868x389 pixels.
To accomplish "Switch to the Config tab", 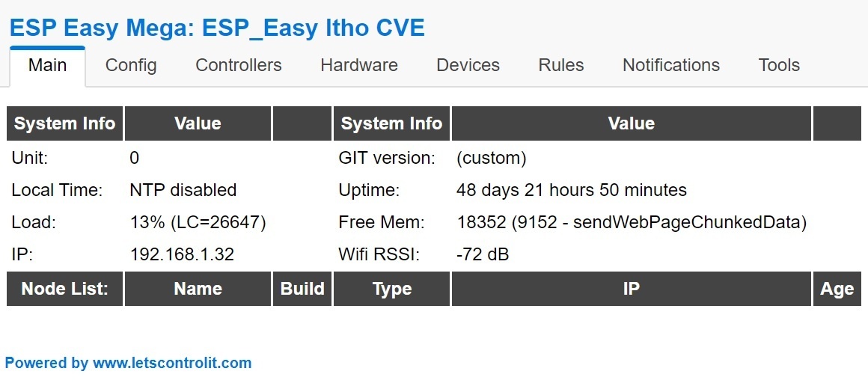I will point(131,66).
